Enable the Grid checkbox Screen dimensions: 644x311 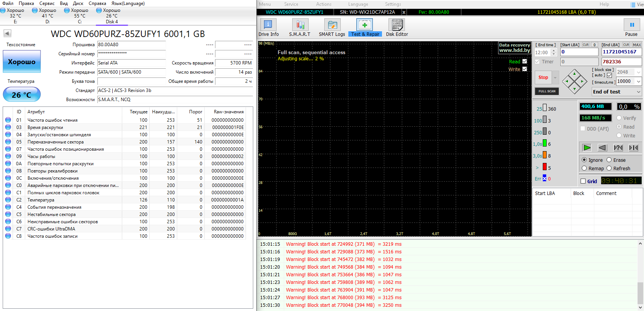click(x=583, y=181)
